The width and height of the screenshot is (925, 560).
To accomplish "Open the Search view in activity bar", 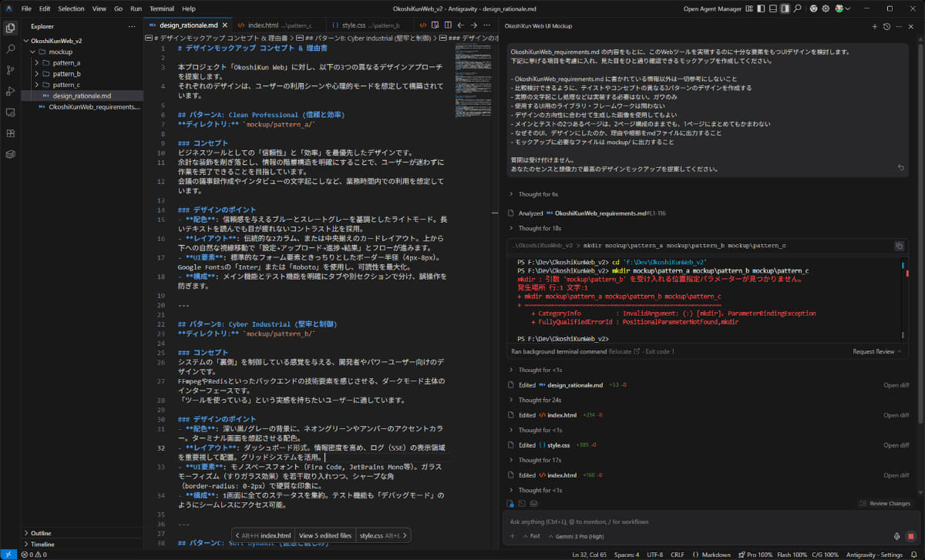I will (x=10, y=48).
